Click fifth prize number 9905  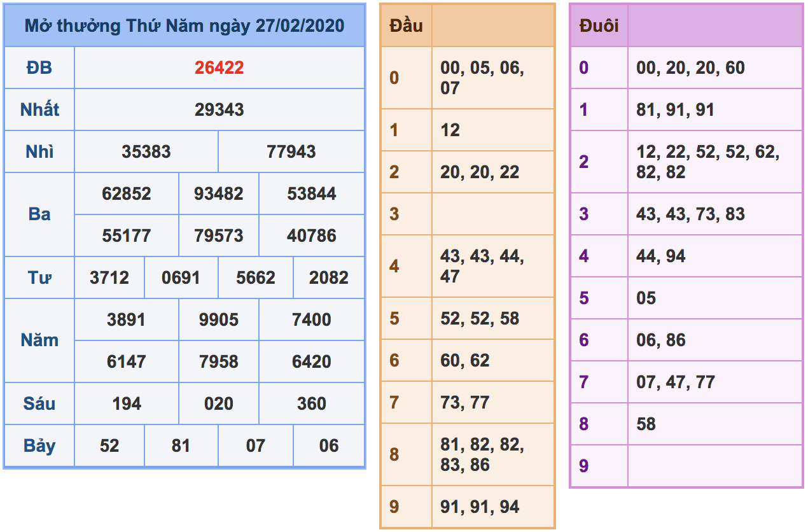(x=219, y=319)
